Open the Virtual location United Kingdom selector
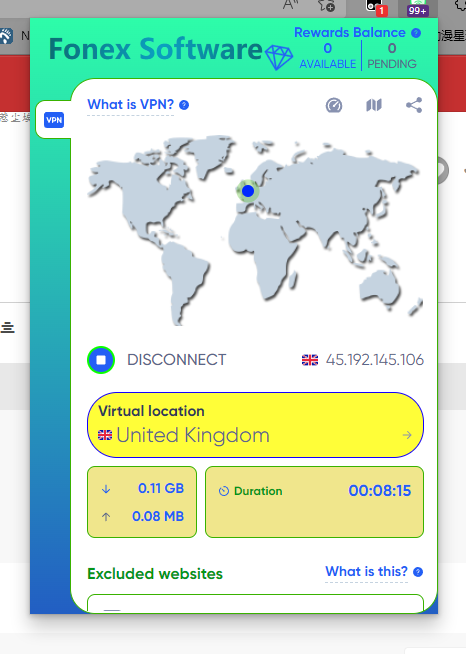466x654 pixels. click(x=255, y=425)
